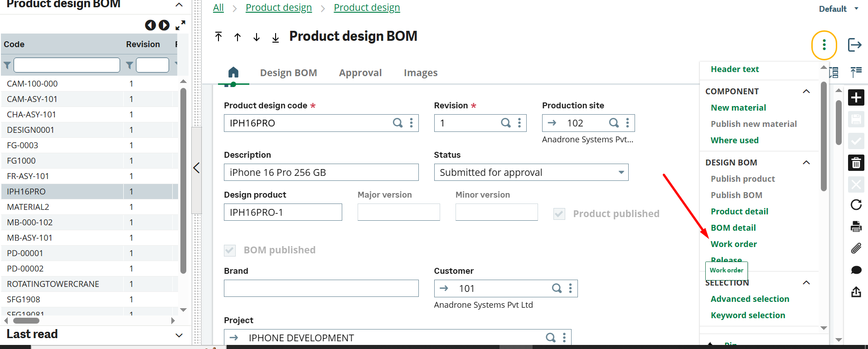Image resolution: width=868 pixels, height=349 pixels.
Task: Select Work order menu entry
Action: (733, 244)
